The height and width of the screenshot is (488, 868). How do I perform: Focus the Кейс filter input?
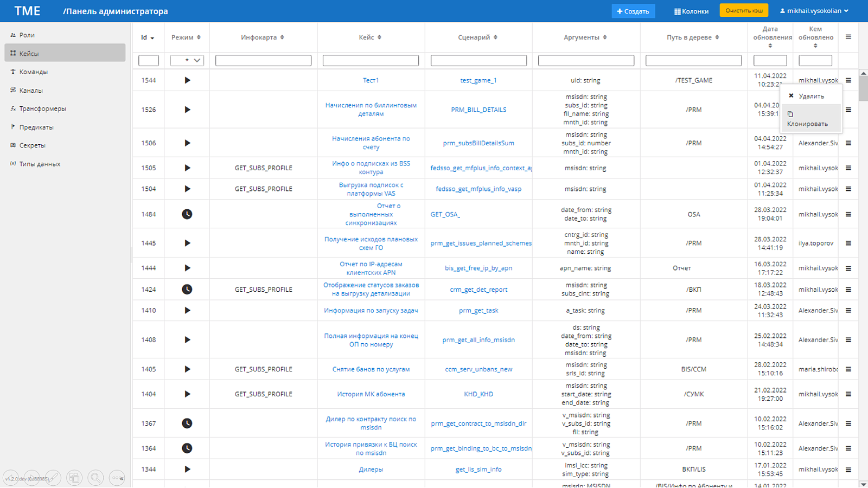[x=371, y=61]
